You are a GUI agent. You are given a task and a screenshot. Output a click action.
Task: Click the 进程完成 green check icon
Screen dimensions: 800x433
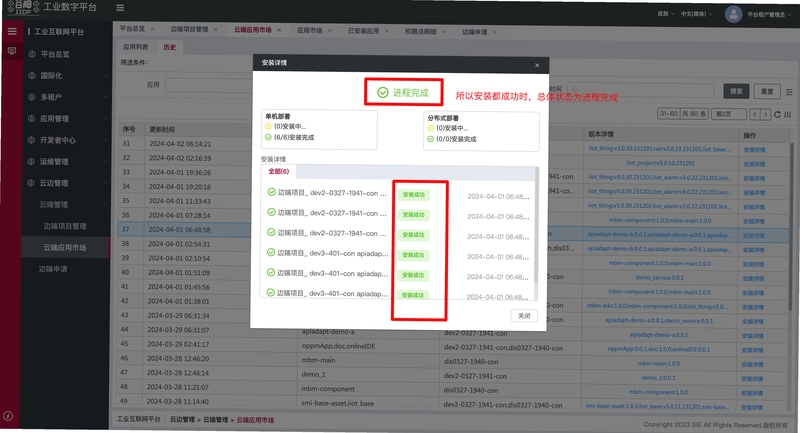pyautogui.click(x=383, y=92)
